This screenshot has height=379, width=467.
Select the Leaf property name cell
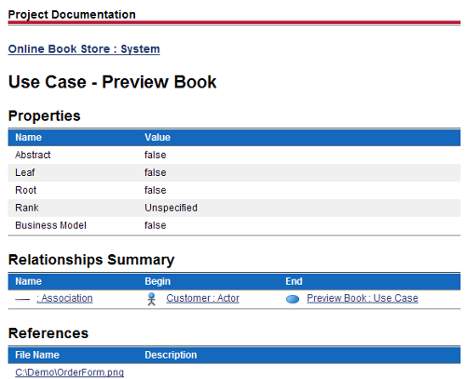point(25,173)
